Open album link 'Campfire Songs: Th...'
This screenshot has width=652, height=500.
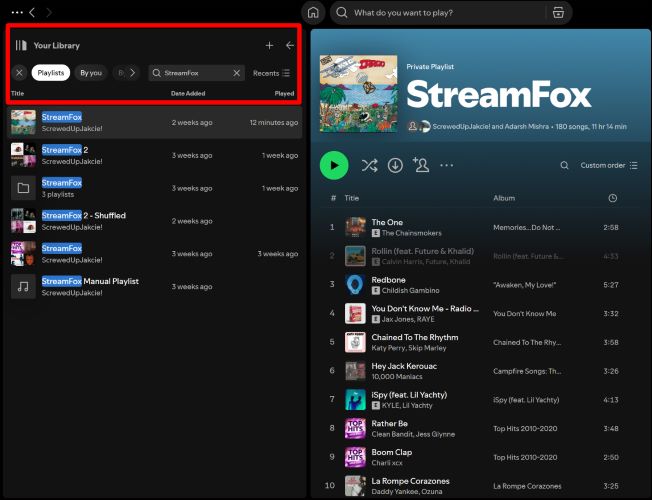527,371
